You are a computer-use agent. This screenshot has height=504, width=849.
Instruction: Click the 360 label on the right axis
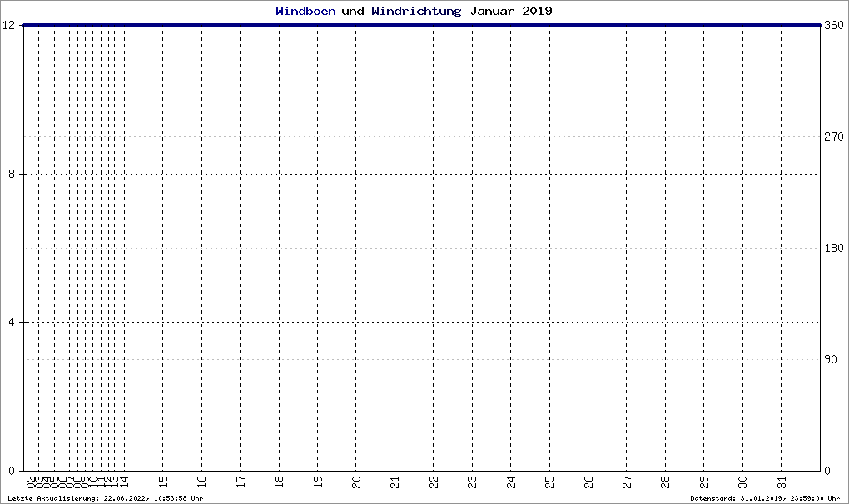click(x=834, y=26)
